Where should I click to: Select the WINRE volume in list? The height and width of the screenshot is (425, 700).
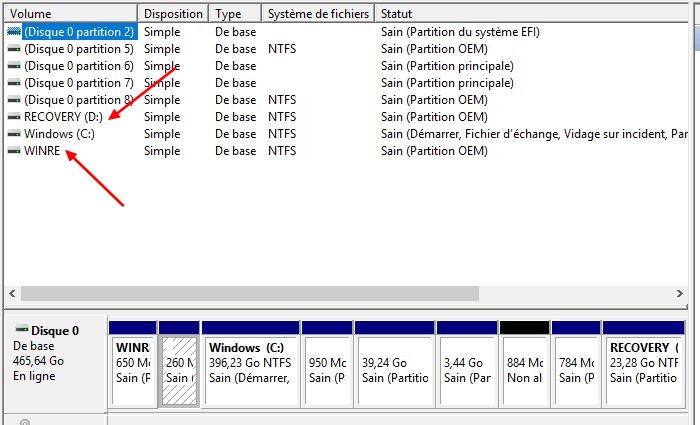point(42,150)
